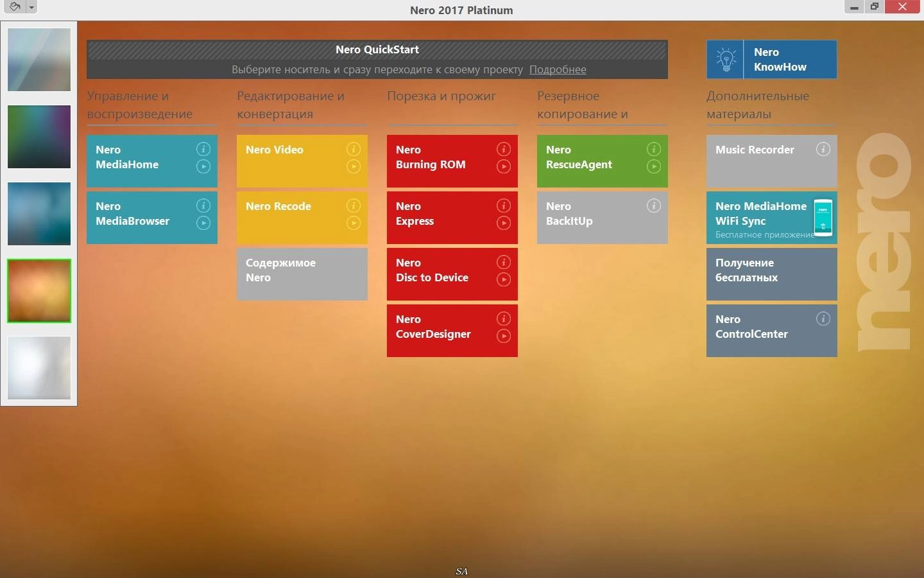Screen dimensions: 924x578
Task: Select the orange background thumbnail
Action: [39, 291]
